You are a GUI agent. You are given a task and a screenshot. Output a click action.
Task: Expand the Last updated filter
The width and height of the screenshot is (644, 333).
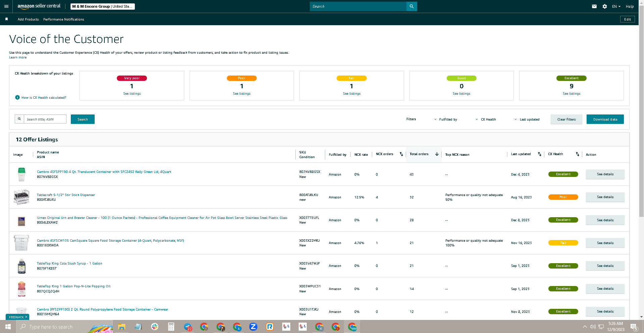coord(527,119)
